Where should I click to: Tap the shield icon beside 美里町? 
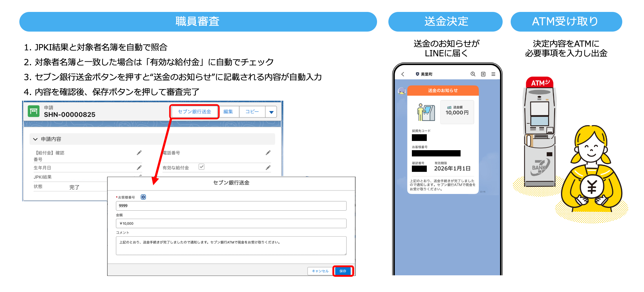pos(417,74)
